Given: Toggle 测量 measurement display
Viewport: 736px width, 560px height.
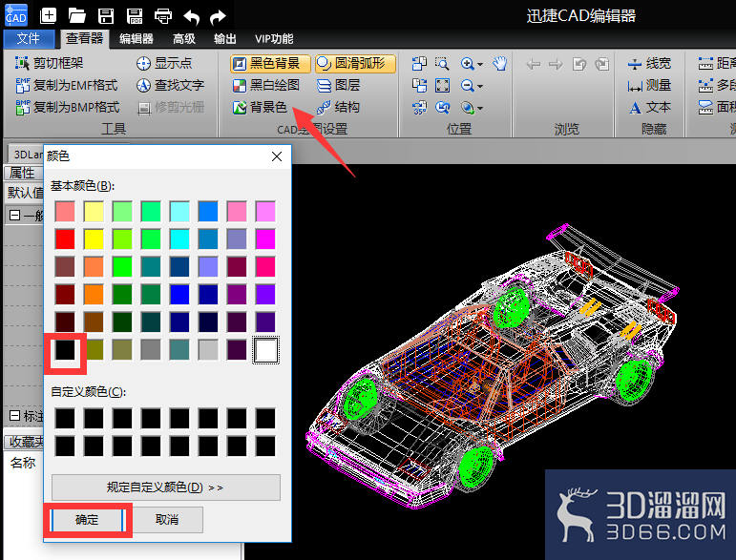Looking at the screenshot, I should point(650,85).
